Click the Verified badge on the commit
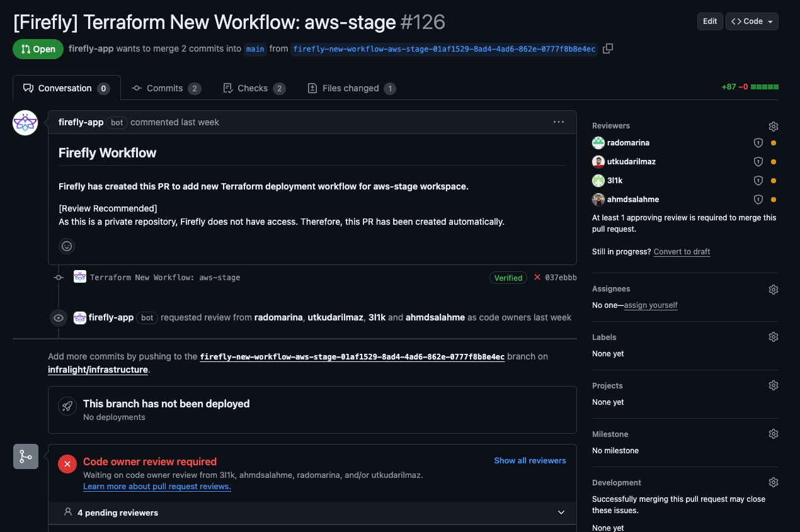This screenshot has width=800, height=532. pyautogui.click(x=508, y=278)
